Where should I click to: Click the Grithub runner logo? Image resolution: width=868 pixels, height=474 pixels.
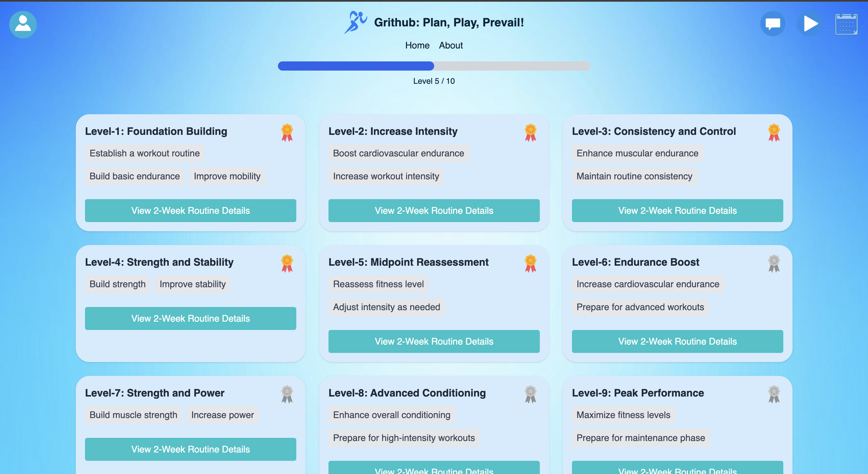coord(355,22)
